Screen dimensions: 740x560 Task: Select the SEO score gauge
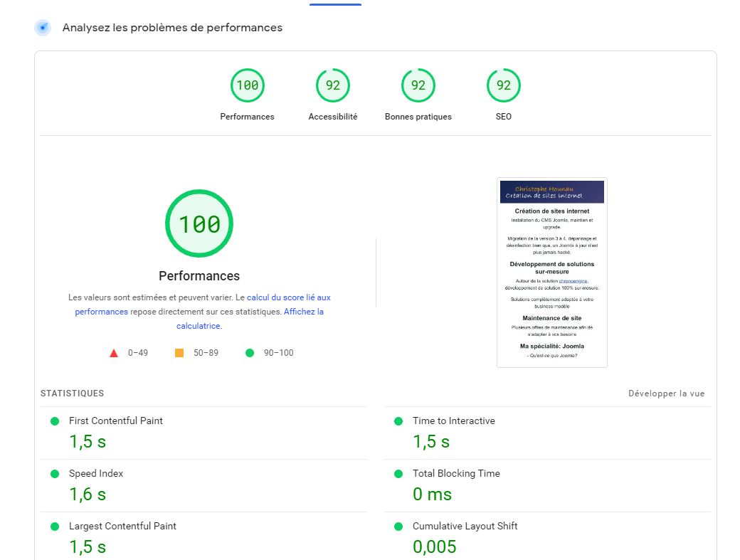pos(503,86)
